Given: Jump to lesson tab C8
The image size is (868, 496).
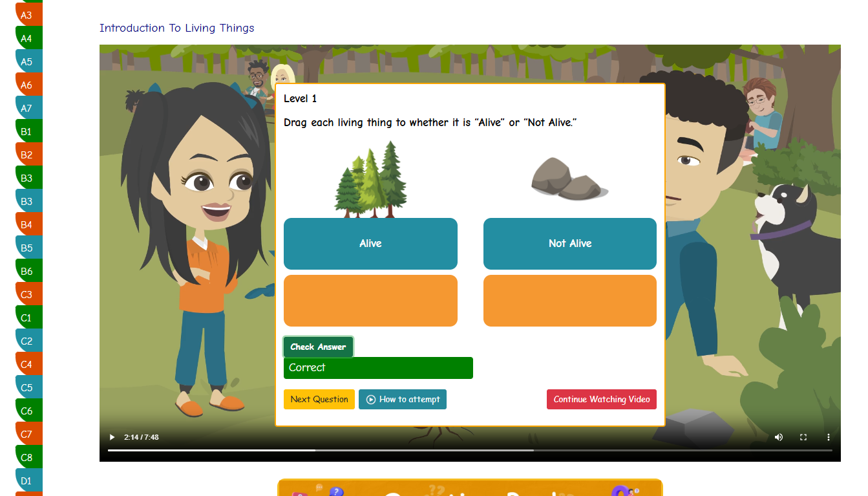Looking at the screenshot, I should pos(26,458).
